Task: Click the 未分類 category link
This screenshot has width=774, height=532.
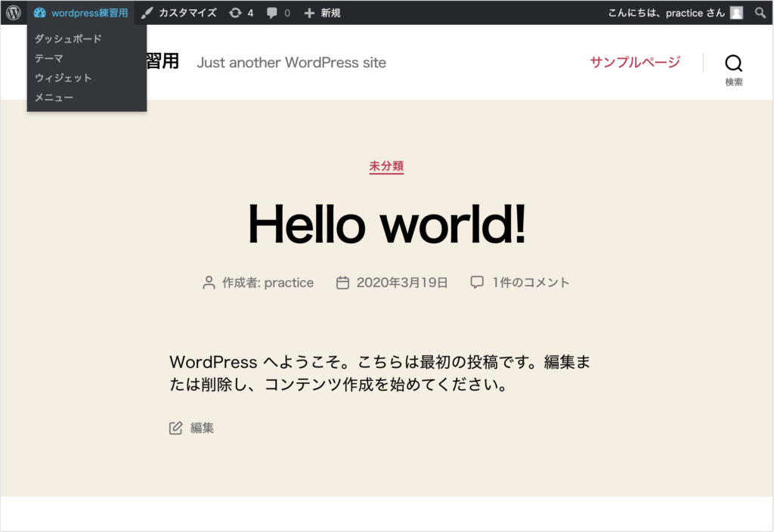Action: pos(386,166)
